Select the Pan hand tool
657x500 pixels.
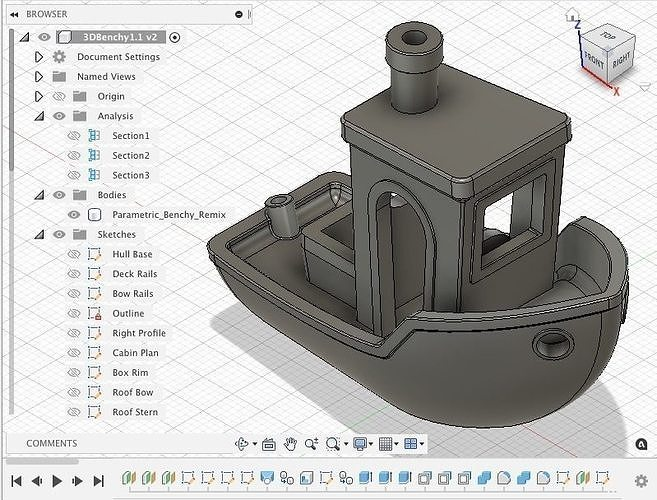(x=290, y=444)
